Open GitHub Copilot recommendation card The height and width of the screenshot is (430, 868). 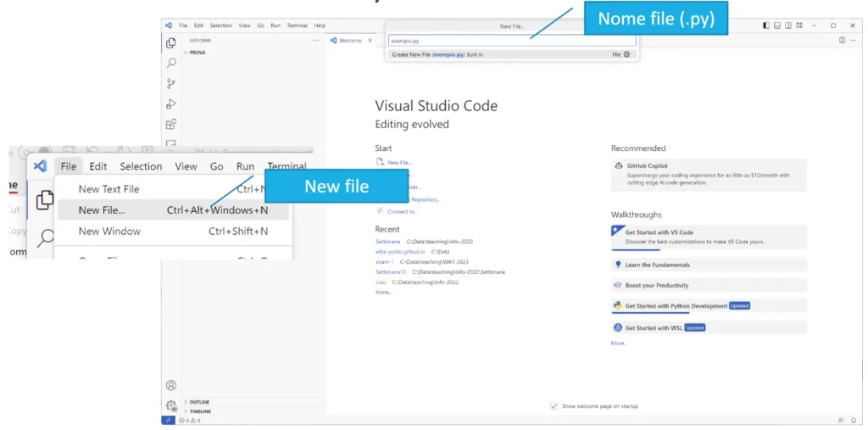(709, 175)
